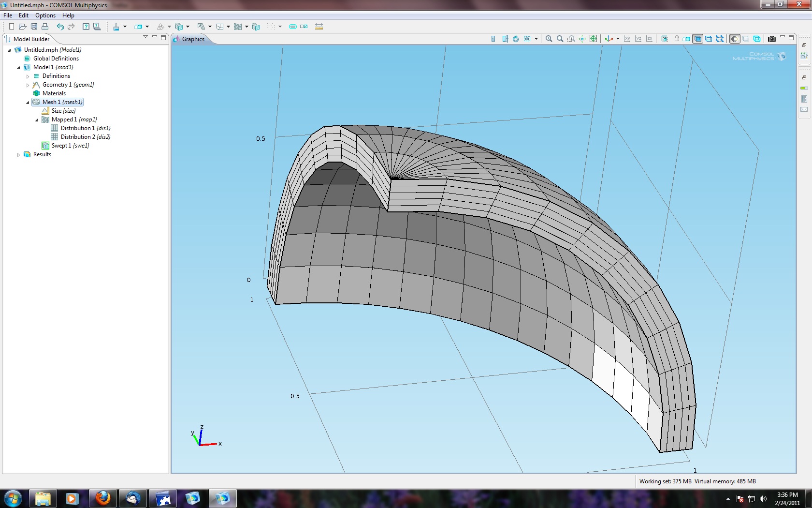Screen dimensions: 812x508
Task: Open the Options menu
Action: 45,15
